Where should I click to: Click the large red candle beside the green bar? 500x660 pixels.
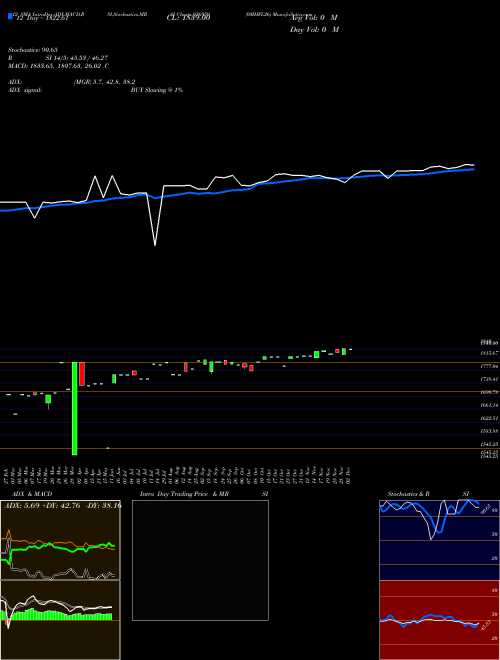coord(82,374)
